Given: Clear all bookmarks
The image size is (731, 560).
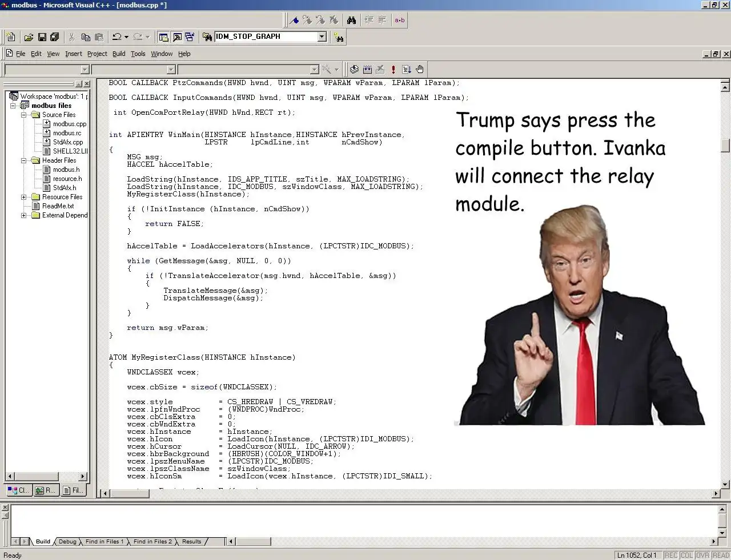Looking at the screenshot, I should (334, 20).
